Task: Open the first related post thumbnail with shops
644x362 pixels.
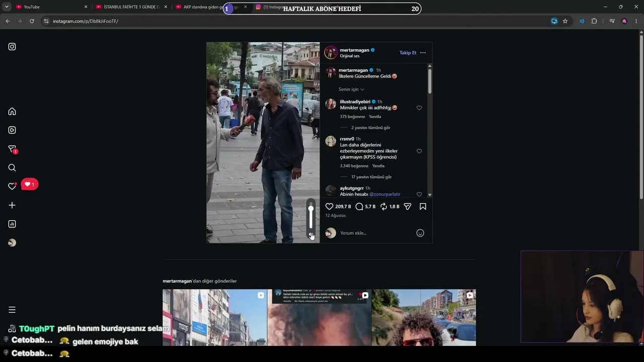Action: pos(215,318)
